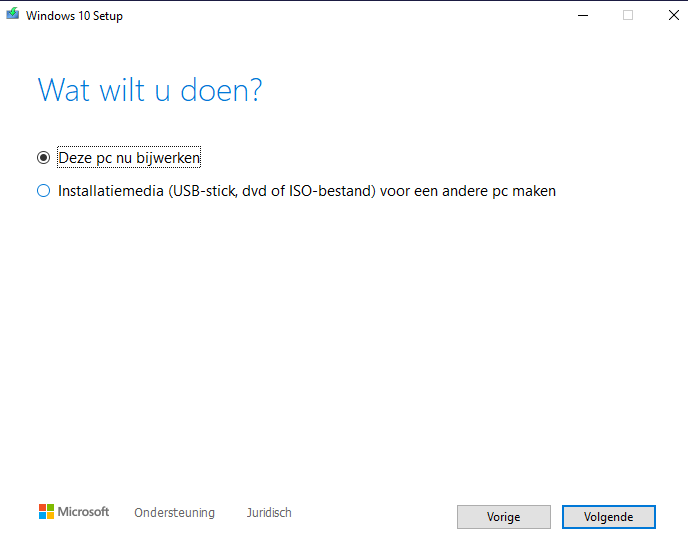Close the Windows 10 Setup dialog
The image size is (688, 545).
pyautogui.click(x=673, y=15)
